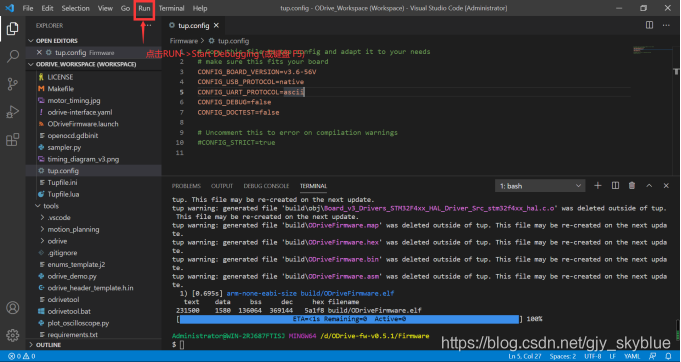This screenshot has height=362, width=681.
Task: Switch to the Output panel tab
Action: tap(222, 186)
